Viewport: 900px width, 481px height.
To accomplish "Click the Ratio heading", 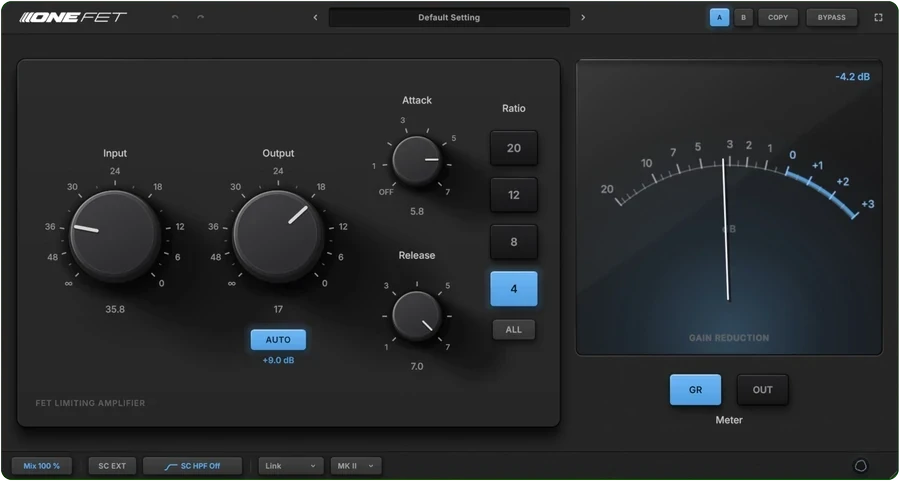I will (x=514, y=108).
